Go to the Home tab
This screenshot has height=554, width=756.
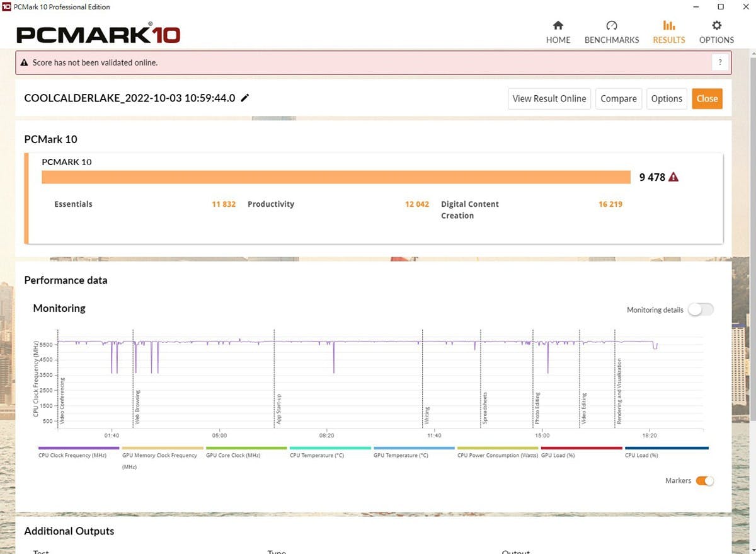click(x=558, y=32)
